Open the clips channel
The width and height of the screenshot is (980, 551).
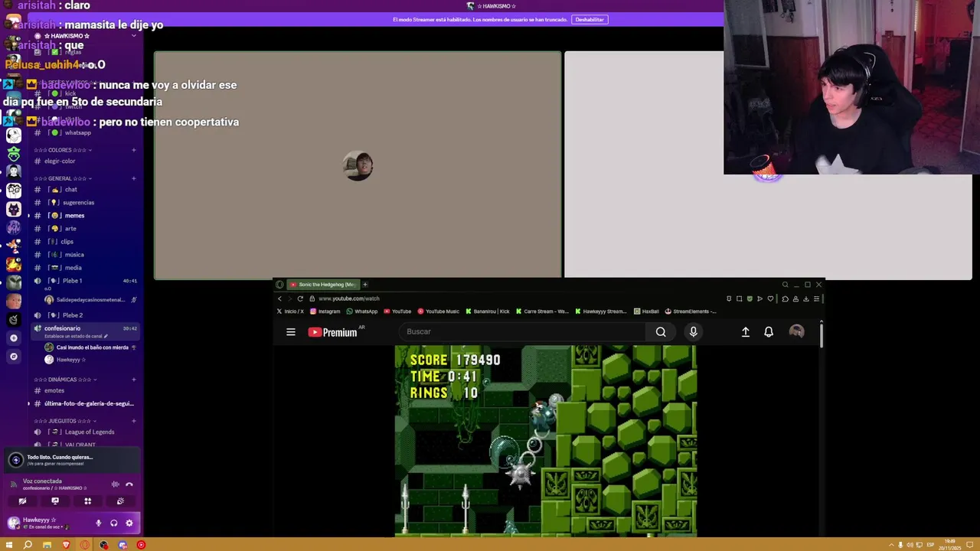coord(84,242)
